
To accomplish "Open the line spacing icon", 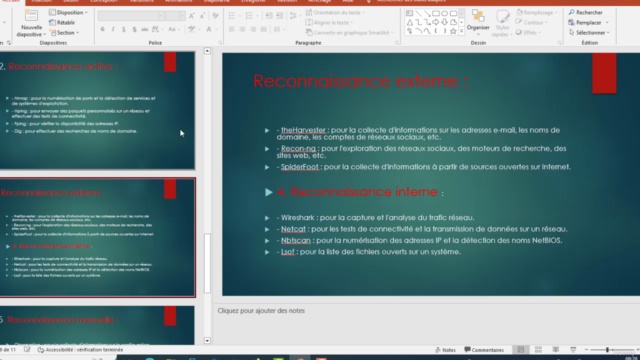I will point(293,16).
